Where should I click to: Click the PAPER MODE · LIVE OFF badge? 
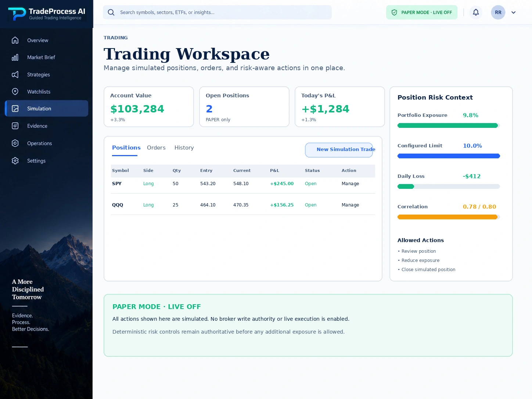pos(422,12)
